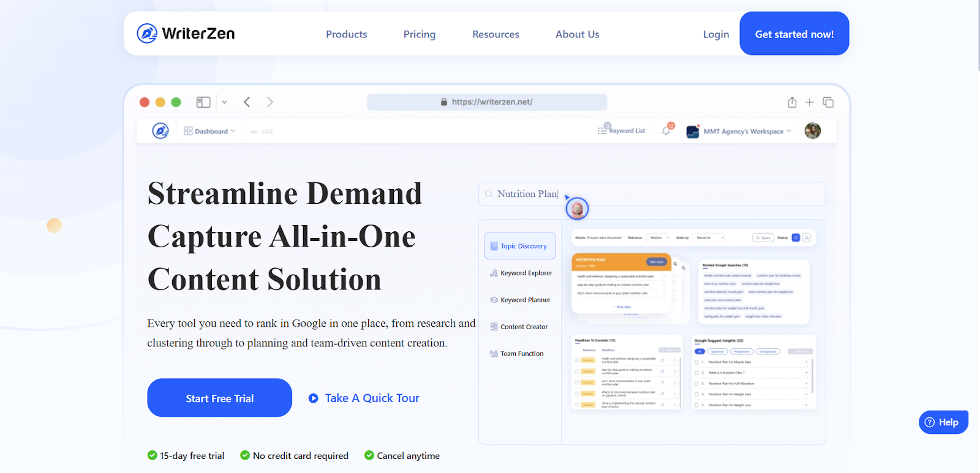Open the Order by dropdown

point(709,237)
